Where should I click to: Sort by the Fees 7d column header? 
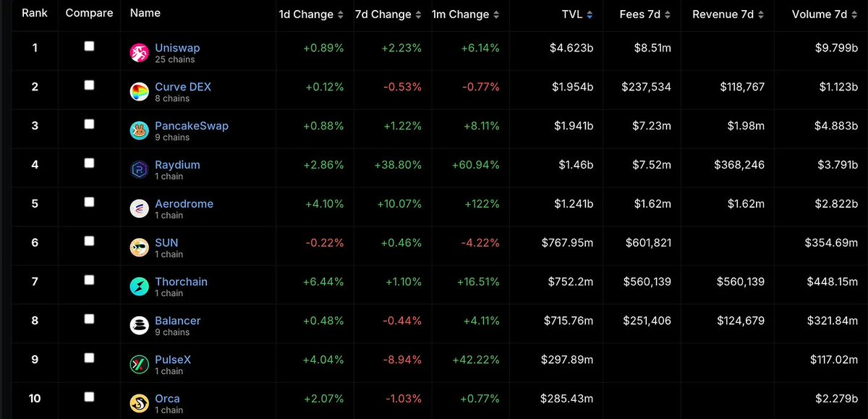point(644,14)
